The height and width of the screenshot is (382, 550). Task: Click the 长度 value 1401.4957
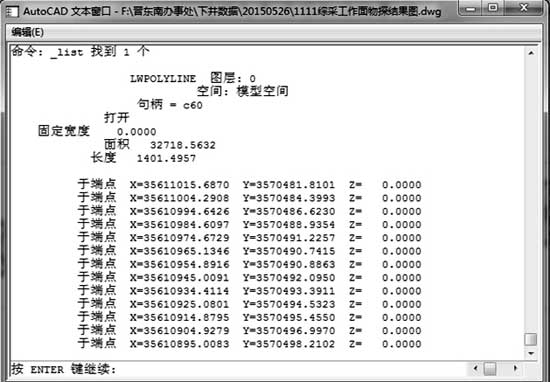(x=166, y=159)
